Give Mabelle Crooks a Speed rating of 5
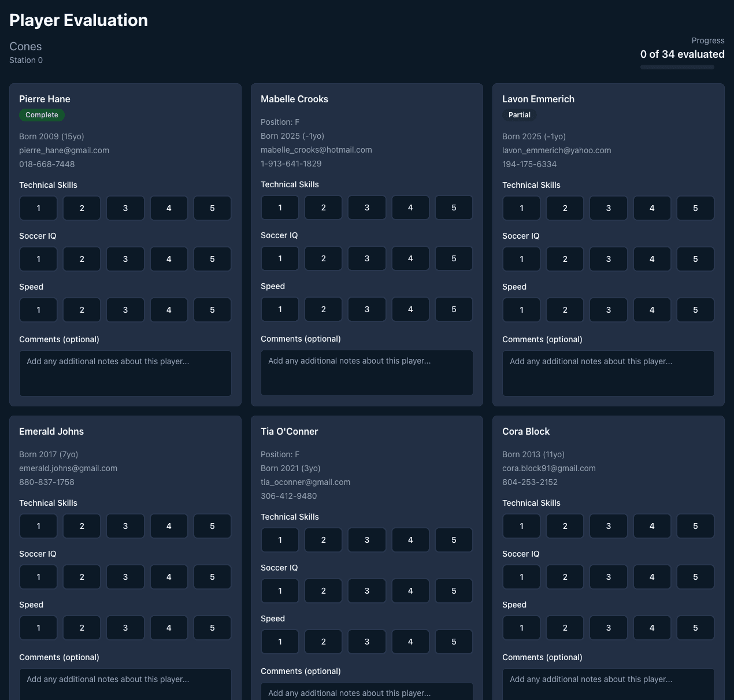This screenshot has height=700, width=734. 454,309
